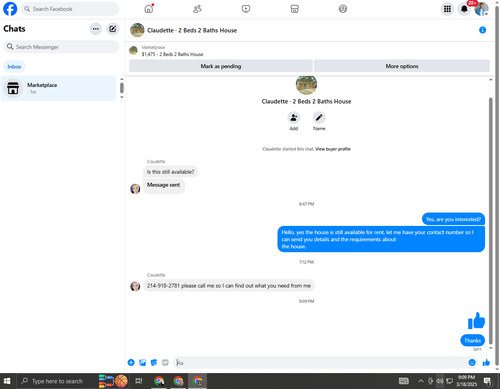Screen dimensions: 500x389
Task: Click the Search Messenger field
Action: pos(61,47)
